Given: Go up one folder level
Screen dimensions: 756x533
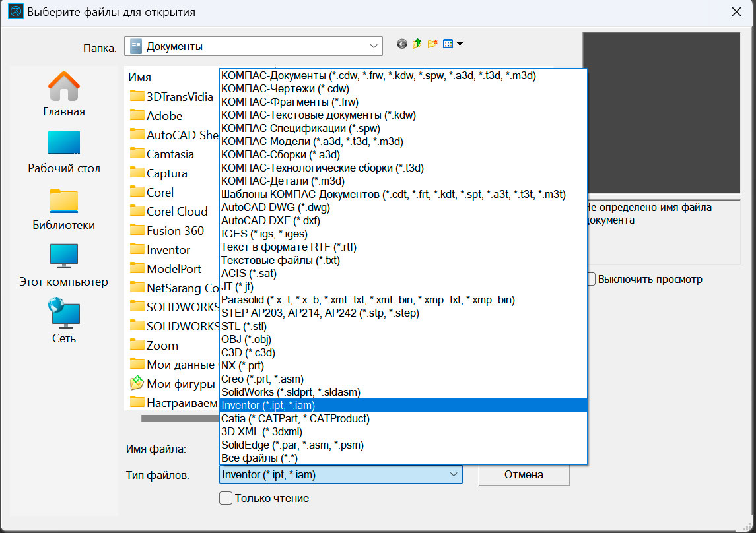Looking at the screenshot, I should (x=417, y=44).
